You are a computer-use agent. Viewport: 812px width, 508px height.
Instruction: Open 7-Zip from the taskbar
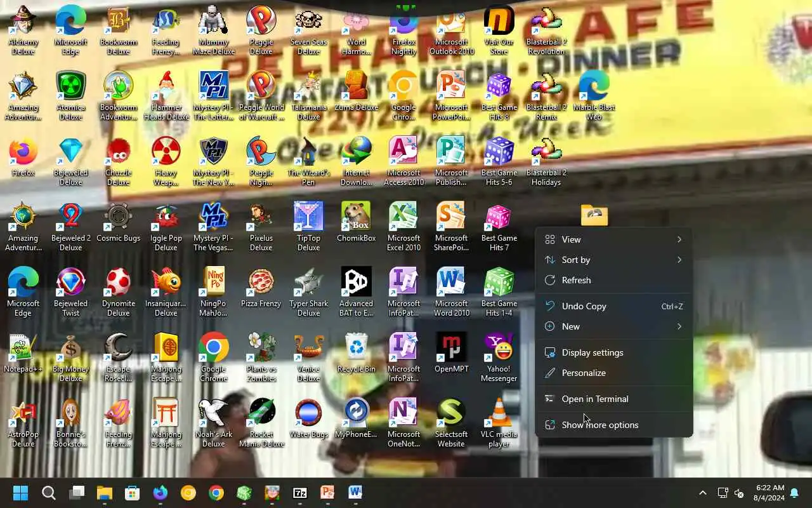pos(300,493)
